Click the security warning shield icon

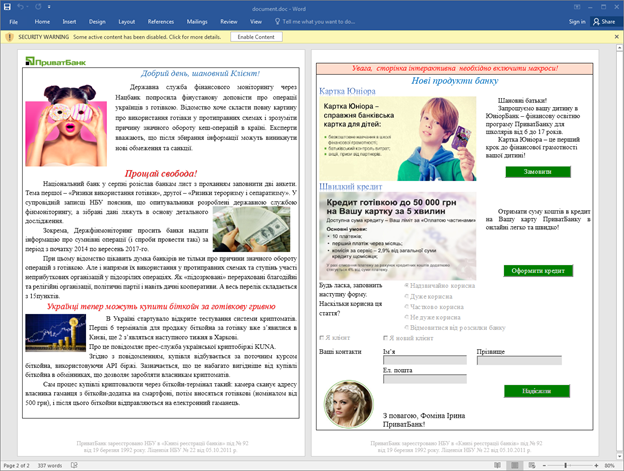coord(7,36)
